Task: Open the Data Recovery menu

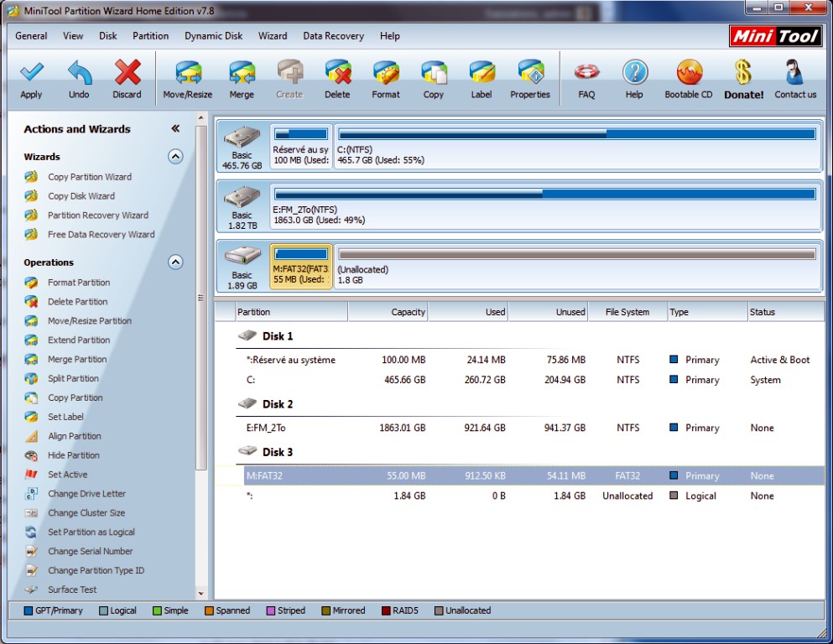Action: pos(334,36)
